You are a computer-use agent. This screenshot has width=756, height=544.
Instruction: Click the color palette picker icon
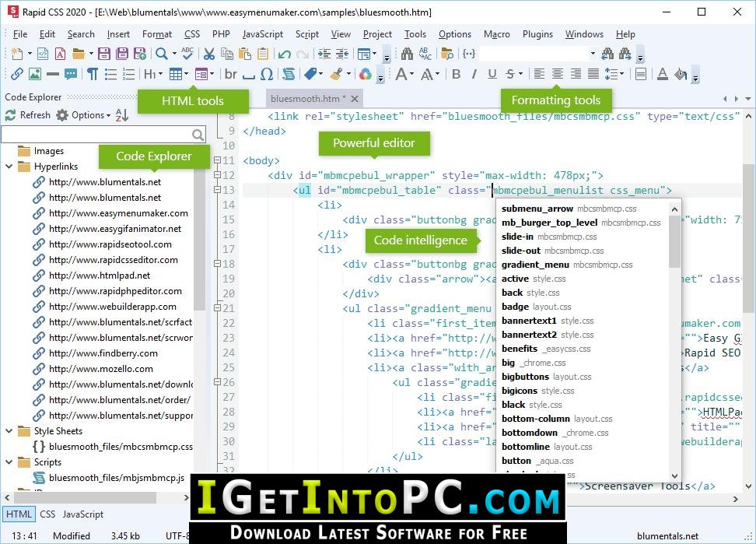(366, 74)
